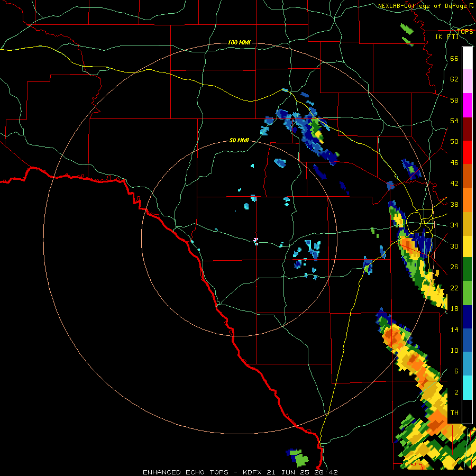The width and height of the screenshot is (476, 476).
Task: Pick the magenta swatch on the color scale
Action: click(x=467, y=105)
